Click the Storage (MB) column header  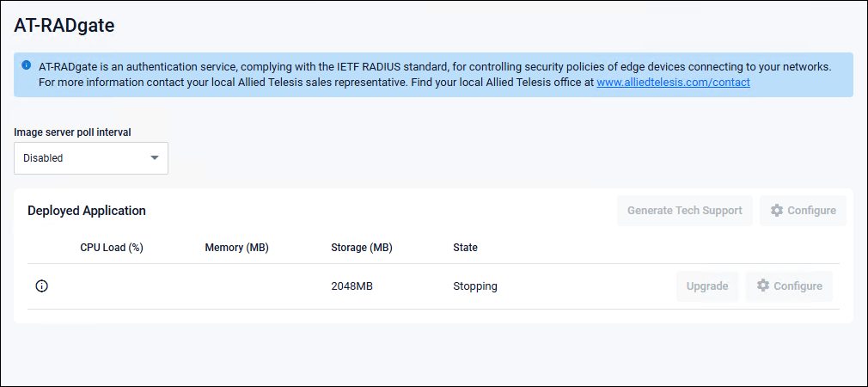tap(362, 248)
